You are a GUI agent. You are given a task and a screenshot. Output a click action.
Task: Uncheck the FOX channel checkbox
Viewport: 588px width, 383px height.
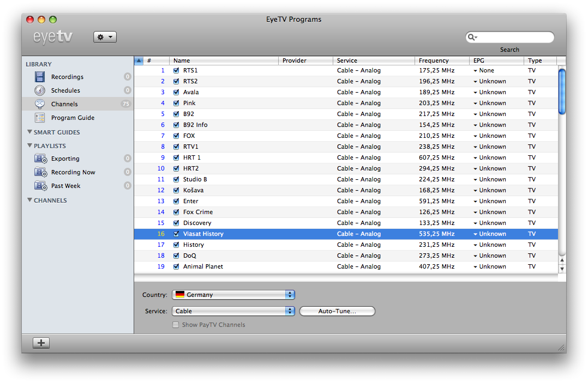point(176,136)
